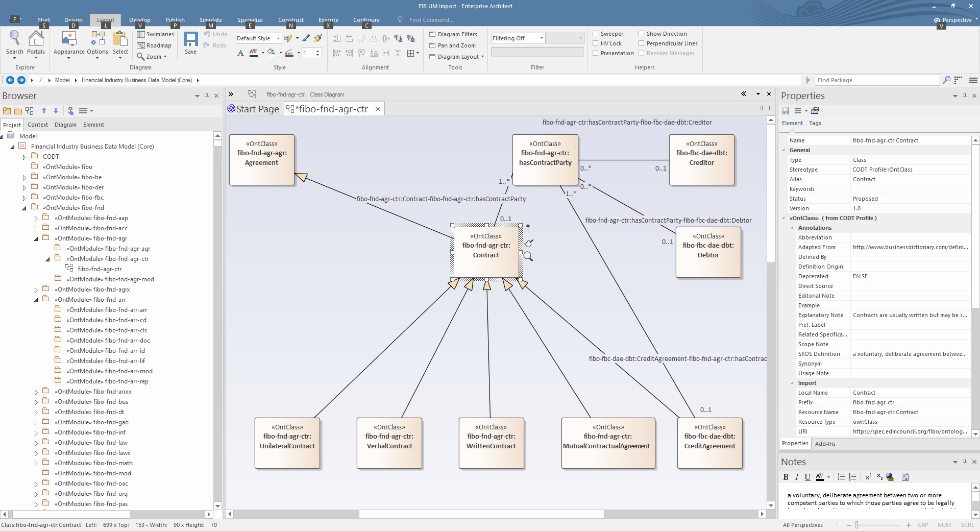The image size is (980, 531).
Task: Enable HV Lock in the Helpers group
Action: (x=596, y=43)
